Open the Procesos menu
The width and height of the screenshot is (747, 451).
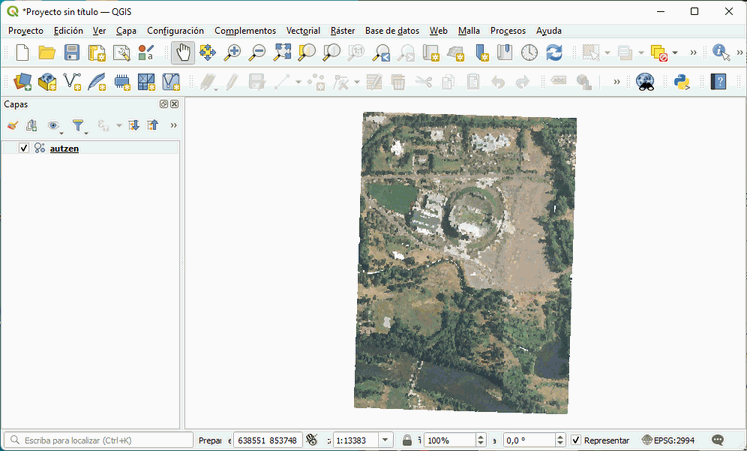point(508,30)
